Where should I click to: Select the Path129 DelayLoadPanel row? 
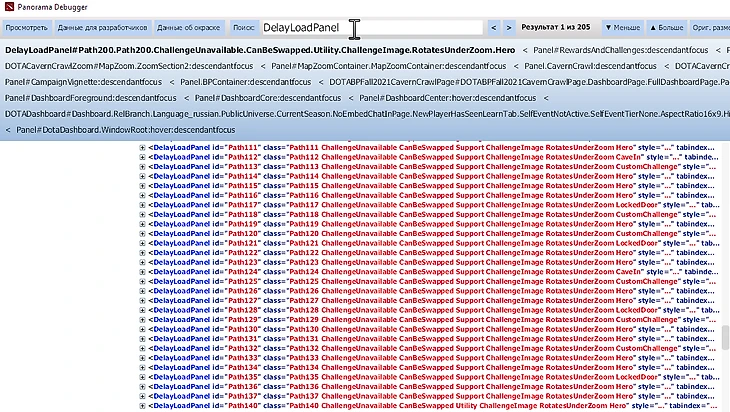pyautogui.click(x=432, y=320)
